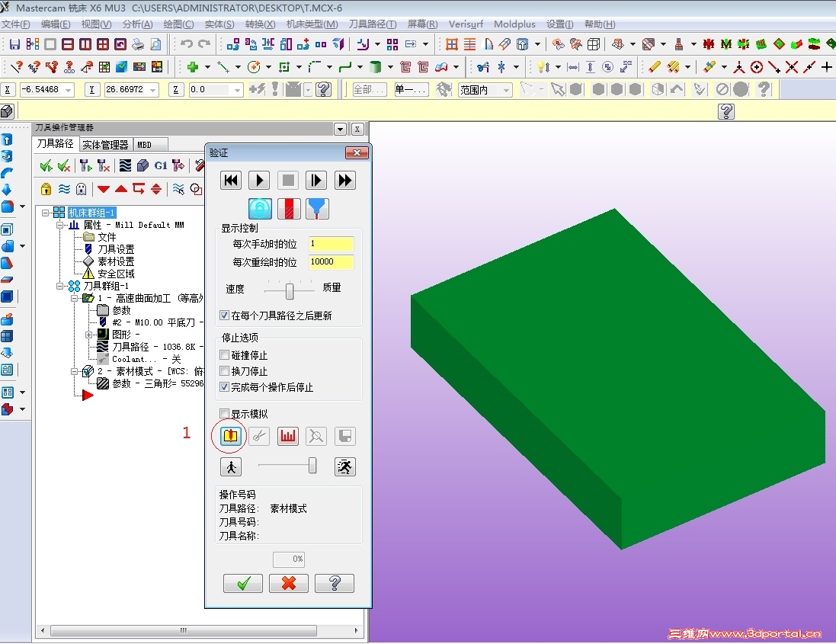
Task: Click the horizontal scrollbar of operations manager
Action: (184, 630)
